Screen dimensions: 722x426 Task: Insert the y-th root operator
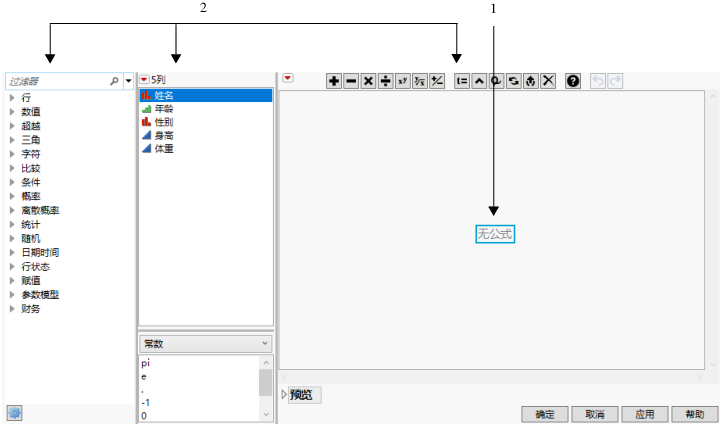[420, 81]
